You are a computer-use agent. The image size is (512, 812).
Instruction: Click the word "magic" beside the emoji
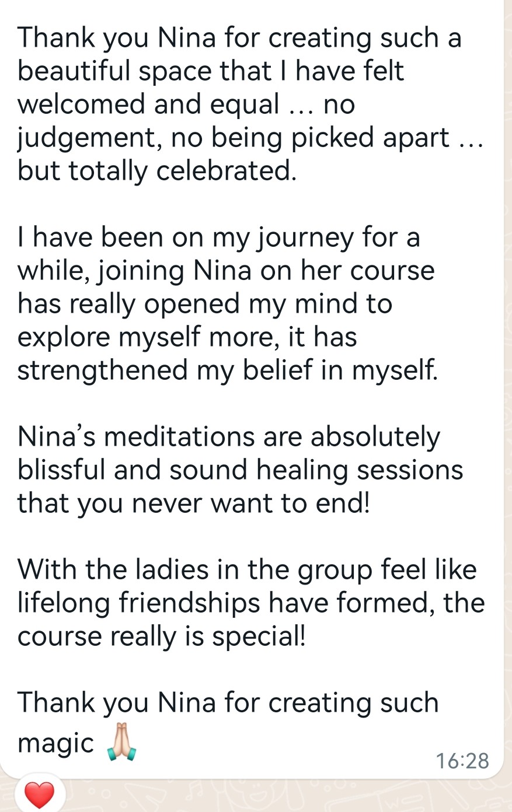pos(56,743)
